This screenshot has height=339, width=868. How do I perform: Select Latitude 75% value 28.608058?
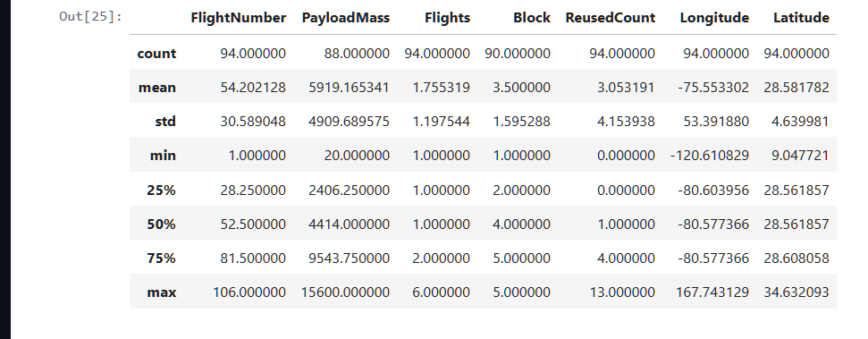click(x=796, y=258)
